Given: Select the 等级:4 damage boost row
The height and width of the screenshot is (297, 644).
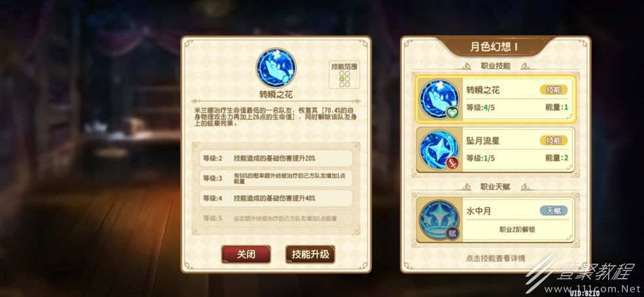Looking at the screenshot, I should coord(276,198).
